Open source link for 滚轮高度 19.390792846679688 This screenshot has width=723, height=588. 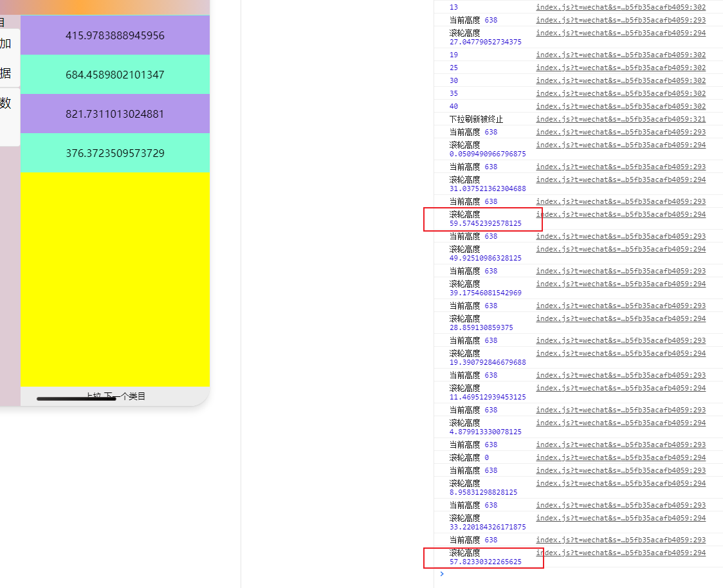[621, 354]
